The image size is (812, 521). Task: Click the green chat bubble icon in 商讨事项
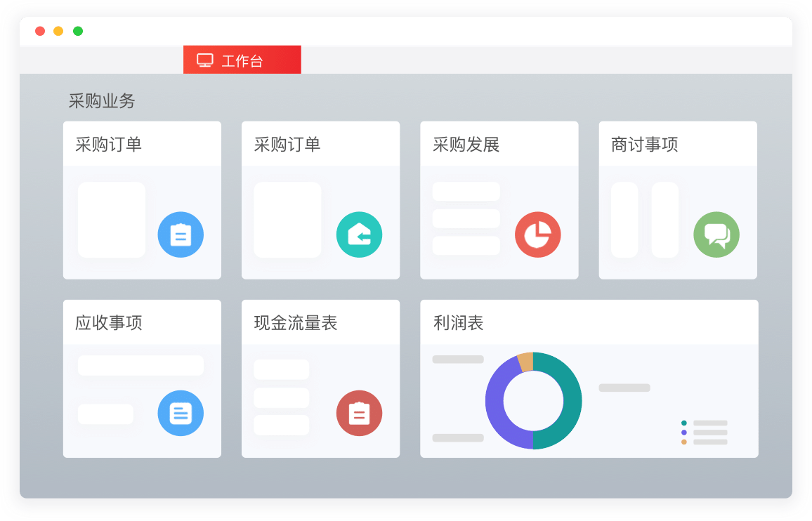716,235
